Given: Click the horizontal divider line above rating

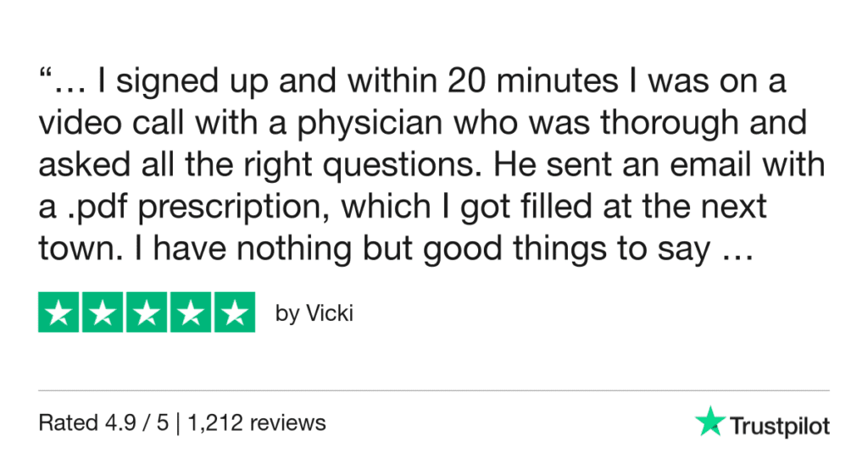Looking at the screenshot, I should [x=434, y=391].
